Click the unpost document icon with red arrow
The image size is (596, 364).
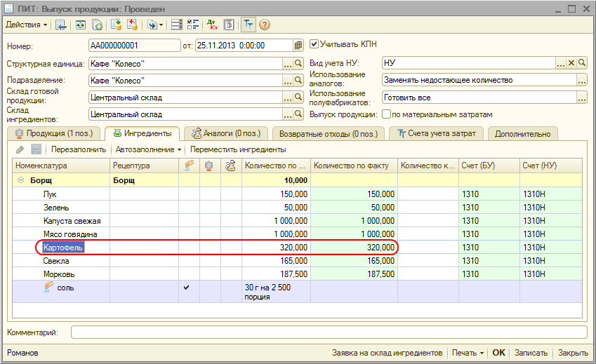coord(131,25)
